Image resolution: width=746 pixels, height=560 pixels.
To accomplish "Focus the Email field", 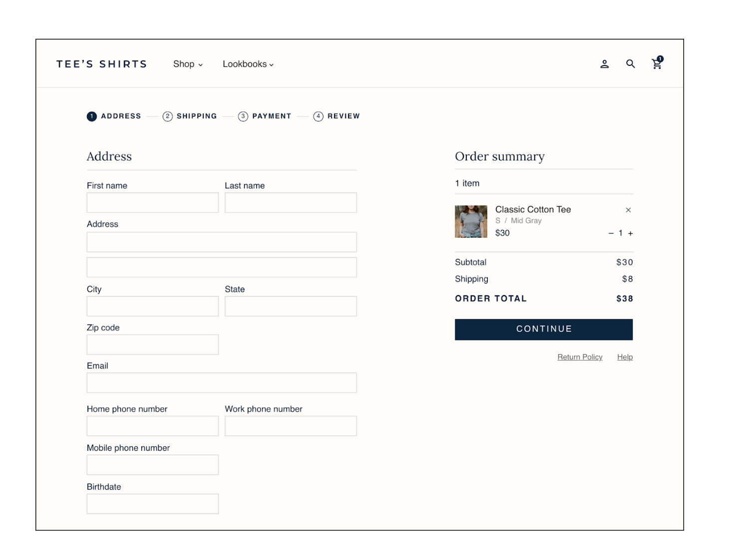I will (222, 383).
